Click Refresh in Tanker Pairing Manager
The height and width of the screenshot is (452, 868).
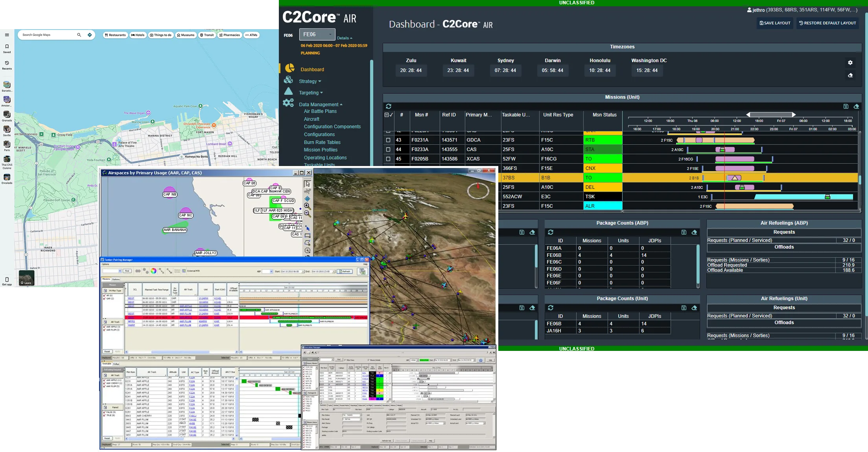pyautogui.click(x=345, y=271)
